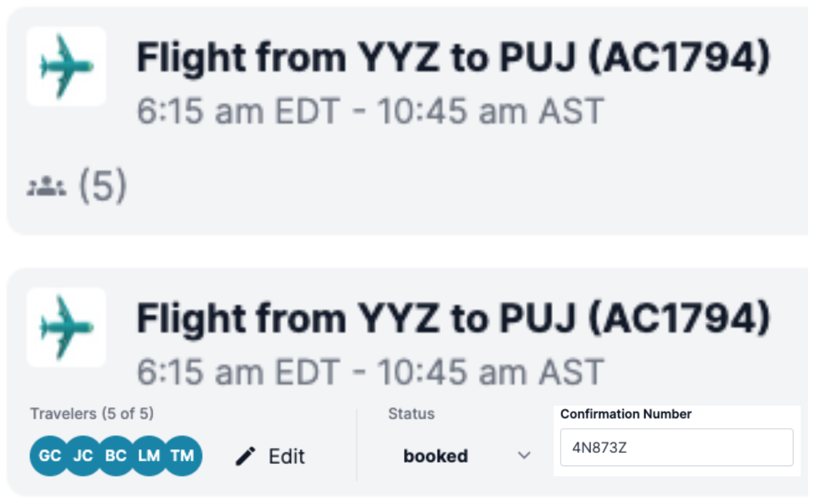Focus the Confirmation Number field containing 4N873Z
This screenshot has width=816, height=504.
676,447
